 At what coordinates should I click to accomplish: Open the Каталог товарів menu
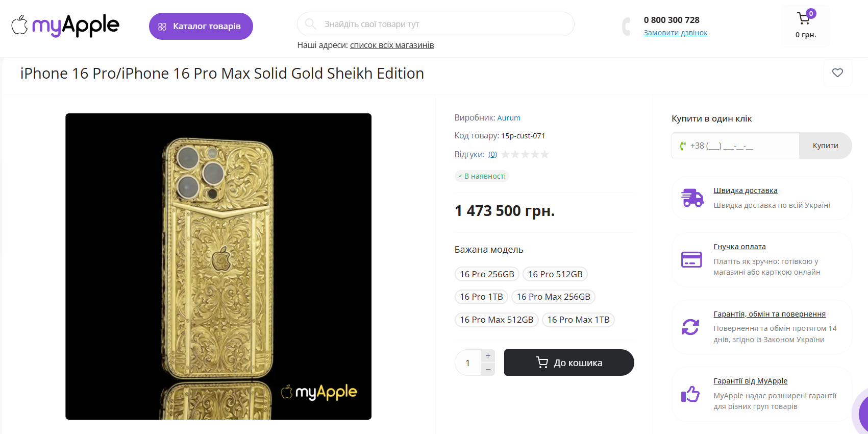click(201, 27)
